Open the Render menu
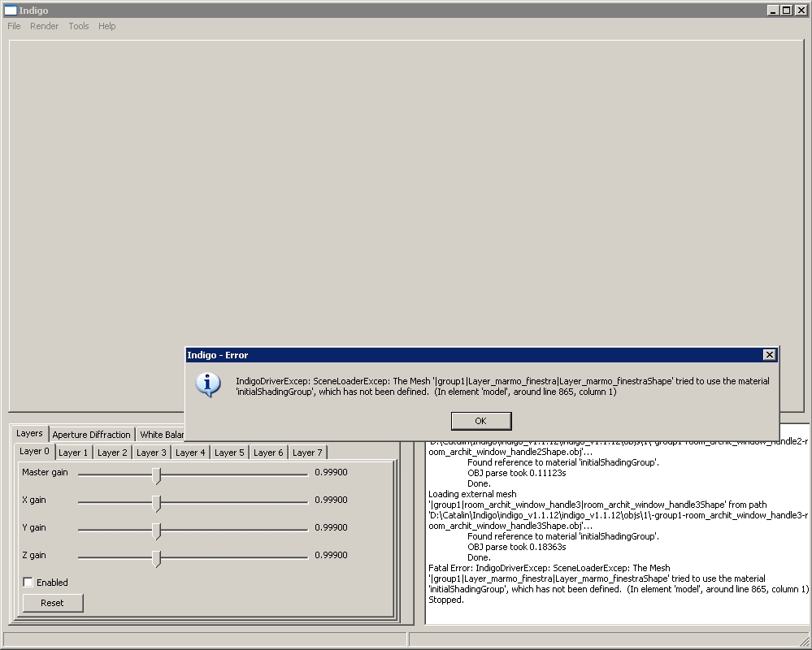Image resolution: width=812 pixels, height=650 pixels. point(45,26)
